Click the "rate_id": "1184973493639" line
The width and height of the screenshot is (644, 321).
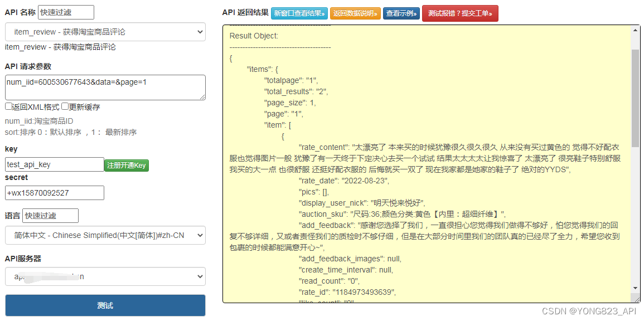347,292
